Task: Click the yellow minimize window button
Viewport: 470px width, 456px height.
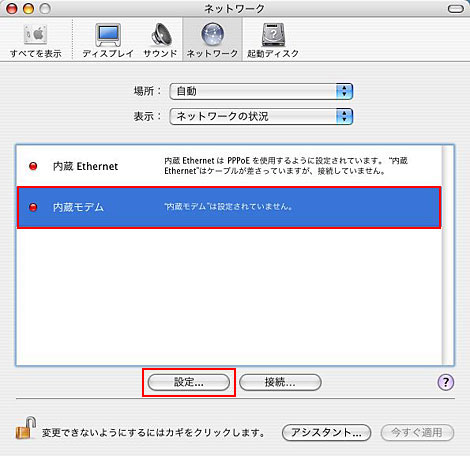Action: point(28,8)
